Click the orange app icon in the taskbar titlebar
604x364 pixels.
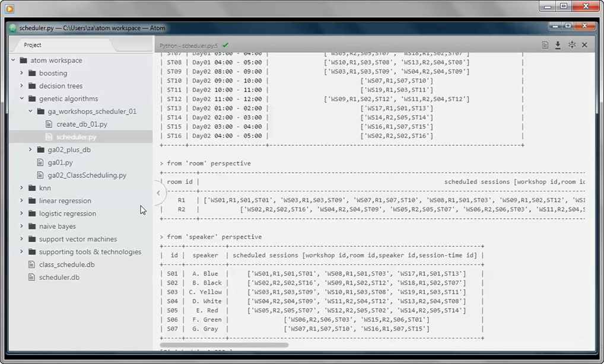(x=8, y=8)
